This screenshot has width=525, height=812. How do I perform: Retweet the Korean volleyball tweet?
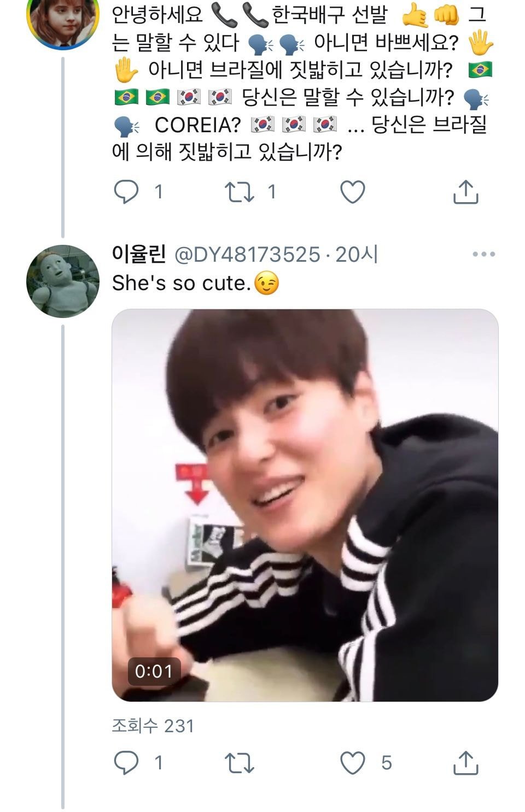pos(240,192)
